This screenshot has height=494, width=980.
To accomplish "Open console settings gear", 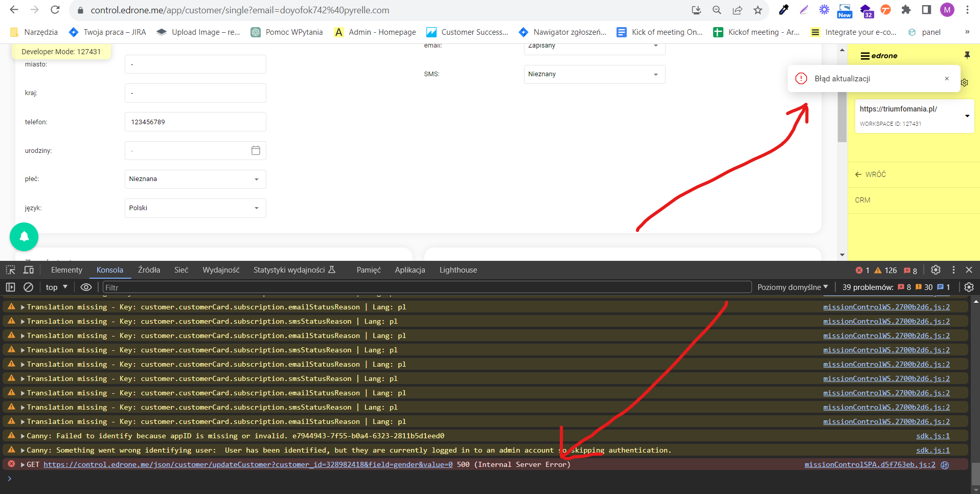I will (x=969, y=287).
